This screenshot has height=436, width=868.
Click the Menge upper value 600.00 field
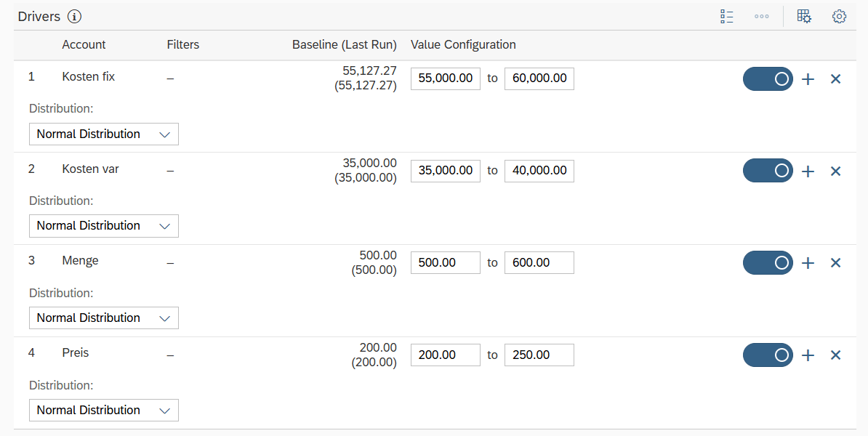tap(539, 262)
